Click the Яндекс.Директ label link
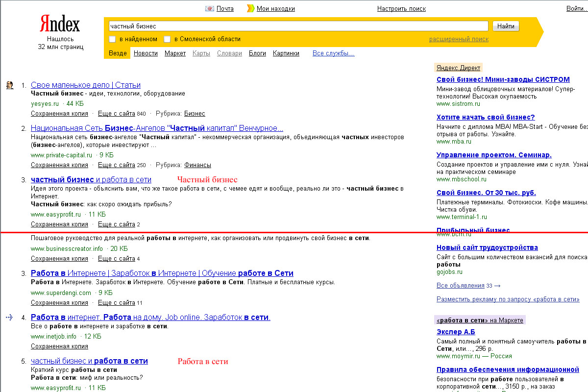Screen dimensions: 588x392 point(458,68)
